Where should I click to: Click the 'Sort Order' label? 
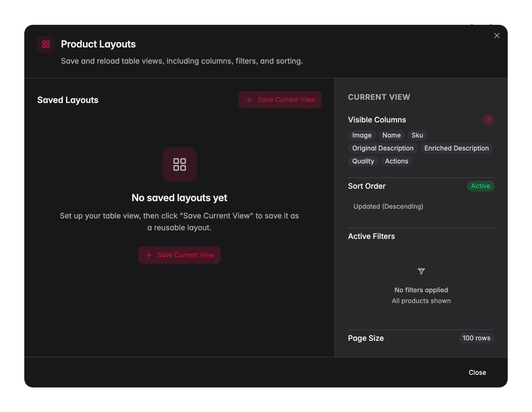367,186
